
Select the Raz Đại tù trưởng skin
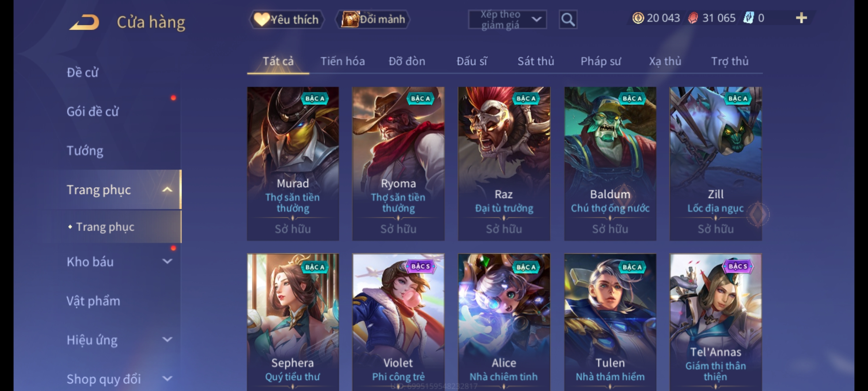tap(504, 164)
